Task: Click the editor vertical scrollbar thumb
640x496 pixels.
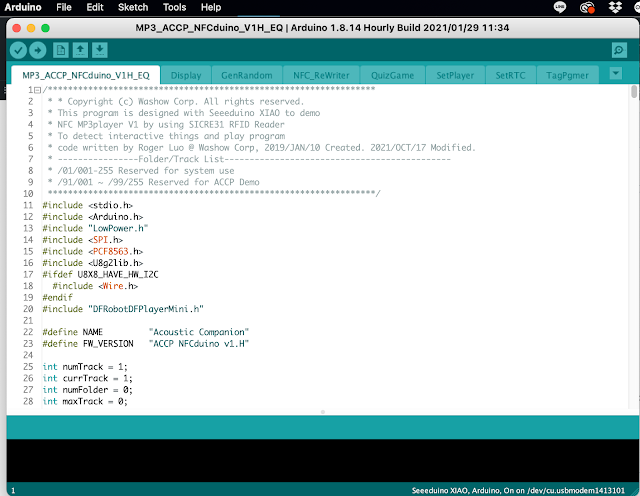Action: click(633, 91)
